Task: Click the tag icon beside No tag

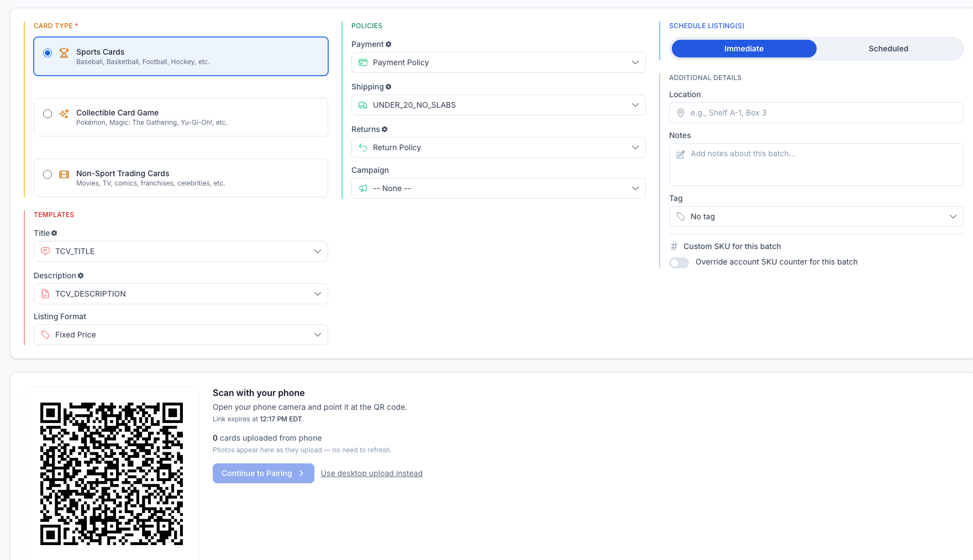Action: tap(681, 216)
